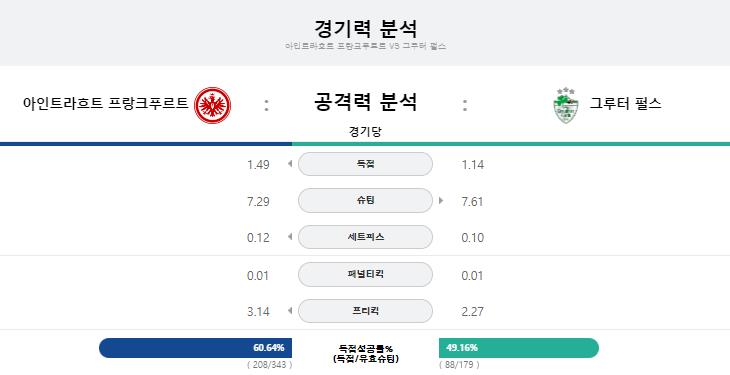Screen dimensions: 730x375
Task: Click the left arrow beside 프리킥 pill
Action: pyautogui.click(x=290, y=310)
